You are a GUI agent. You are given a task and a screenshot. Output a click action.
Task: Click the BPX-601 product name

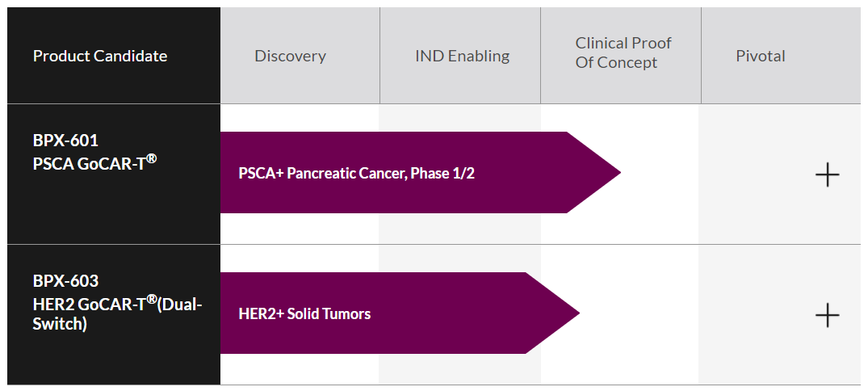pos(65,141)
